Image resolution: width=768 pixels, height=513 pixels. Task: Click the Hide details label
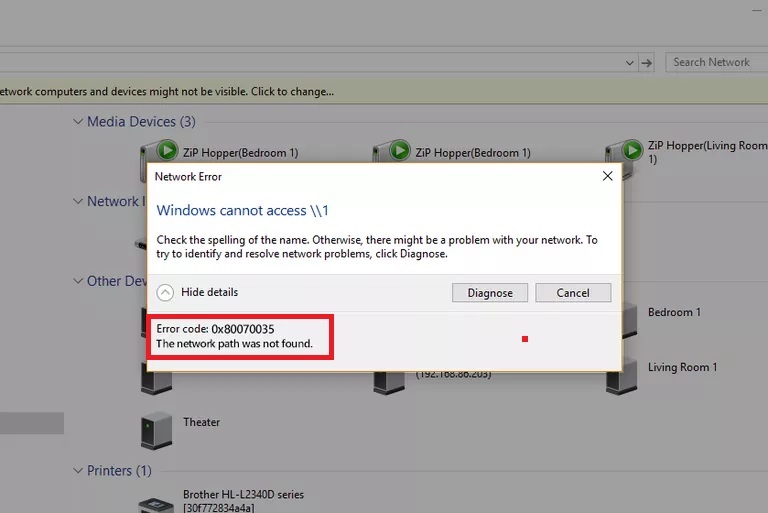(210, 292)
